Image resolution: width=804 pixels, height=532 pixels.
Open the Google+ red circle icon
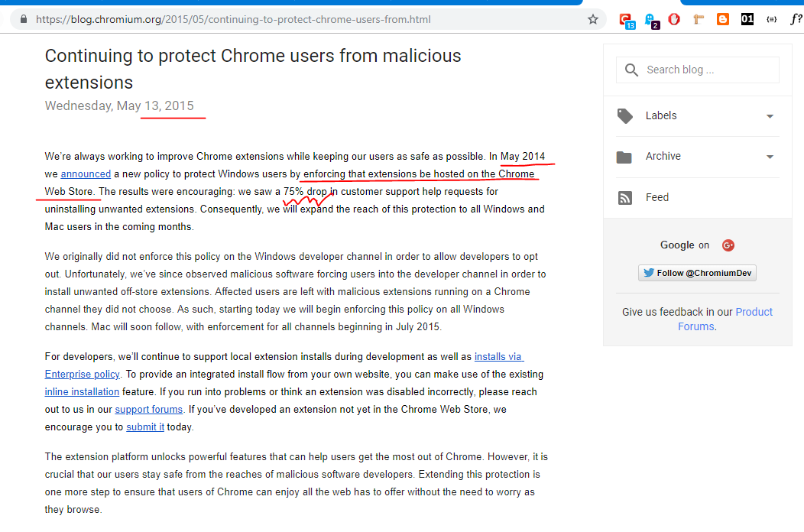coord(728,245)
